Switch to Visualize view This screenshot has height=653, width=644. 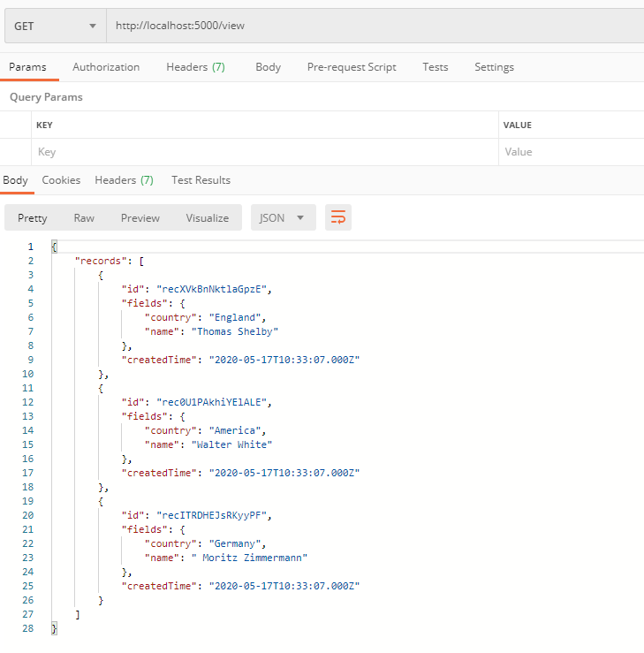coord(208,217)
